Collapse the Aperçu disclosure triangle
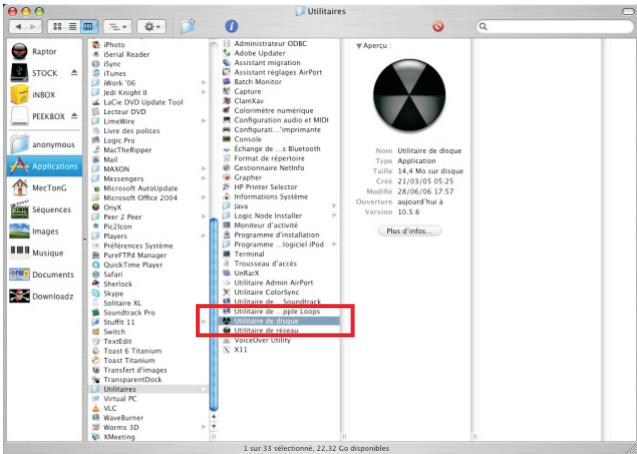The width and height of the screenshot is (637, 454). [x=359, y=46]
